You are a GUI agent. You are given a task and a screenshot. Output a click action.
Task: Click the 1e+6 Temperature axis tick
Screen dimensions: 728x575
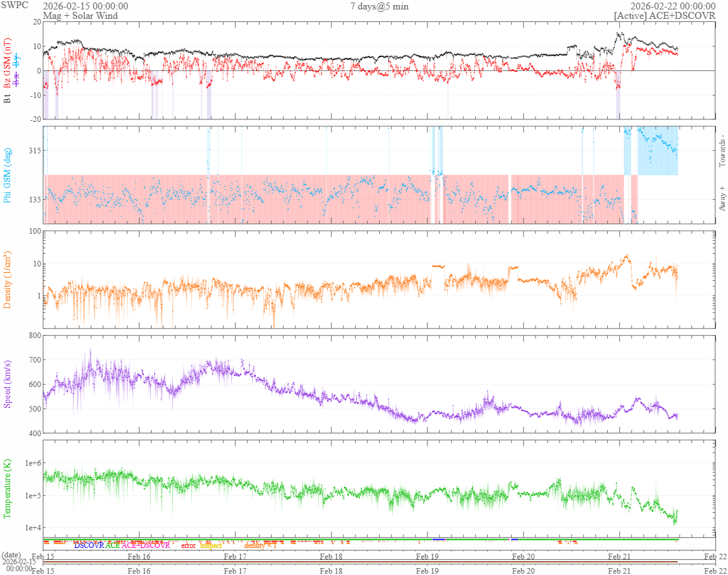pyautogui.click(x=33, y=463)
